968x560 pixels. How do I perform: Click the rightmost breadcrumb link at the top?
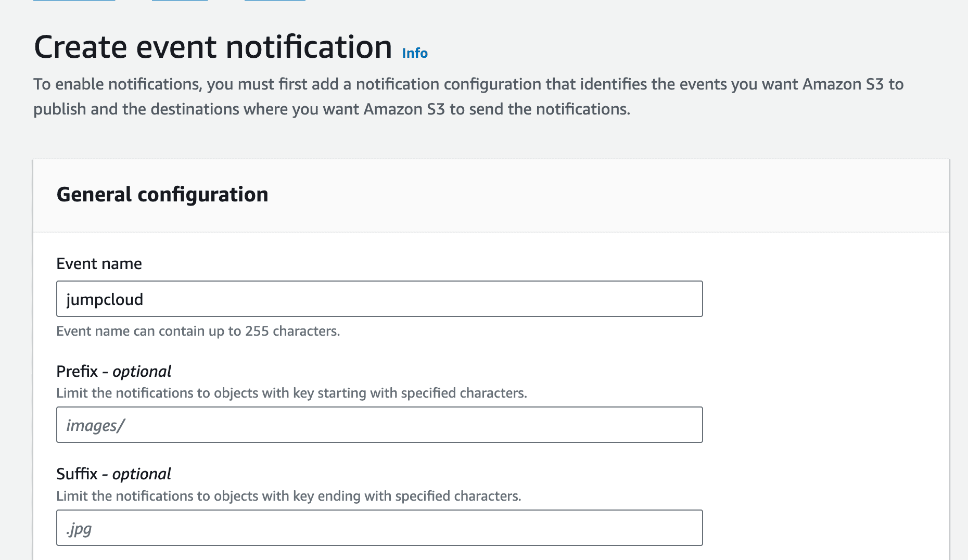click(x=275, y=1)
